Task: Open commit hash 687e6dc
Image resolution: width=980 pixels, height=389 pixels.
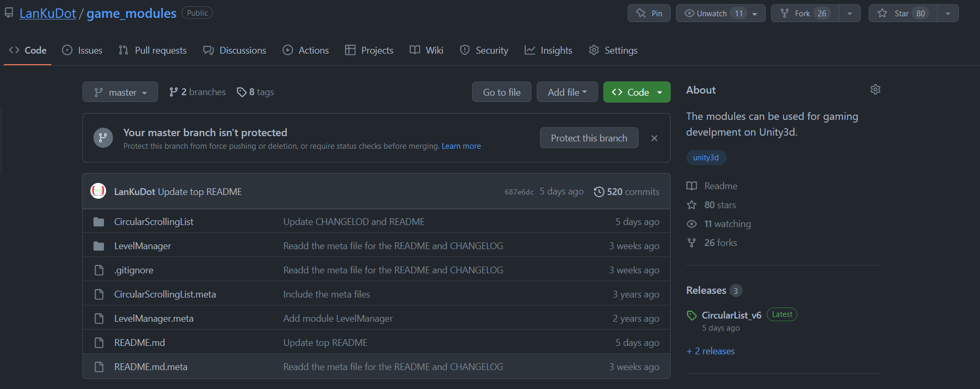Action: [519, 192]
